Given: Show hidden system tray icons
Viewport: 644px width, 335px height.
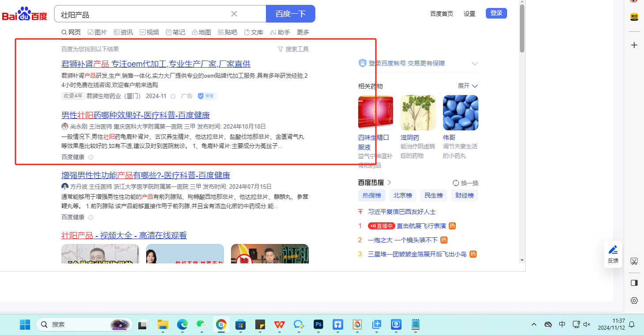Looking at the screenshot, I should [534, 324].
